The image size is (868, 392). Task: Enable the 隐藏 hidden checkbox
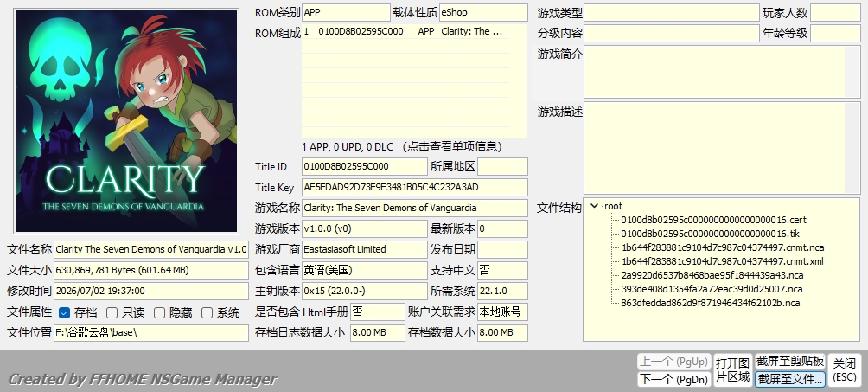(x=159, y=312)
